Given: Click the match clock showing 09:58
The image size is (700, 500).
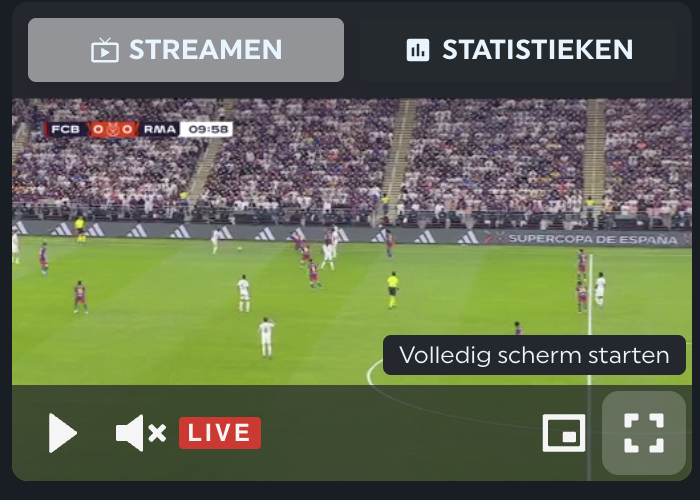Looking at the screenshot, I should (208, 129).
